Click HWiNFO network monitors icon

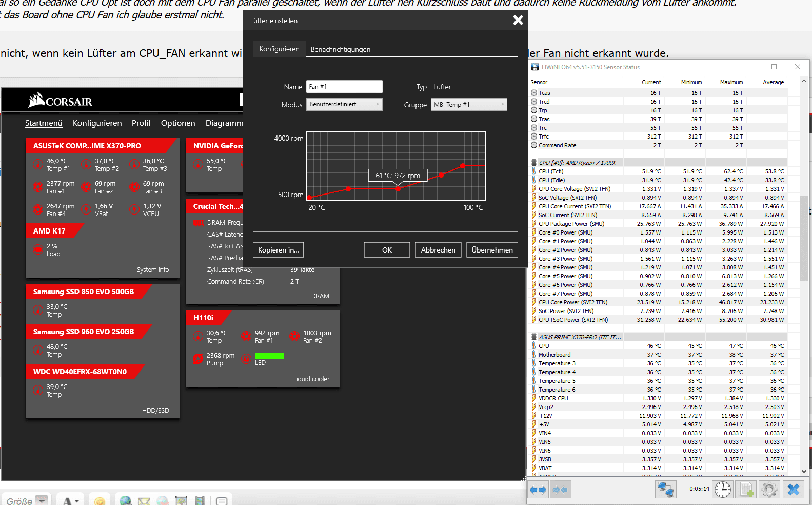665,490
